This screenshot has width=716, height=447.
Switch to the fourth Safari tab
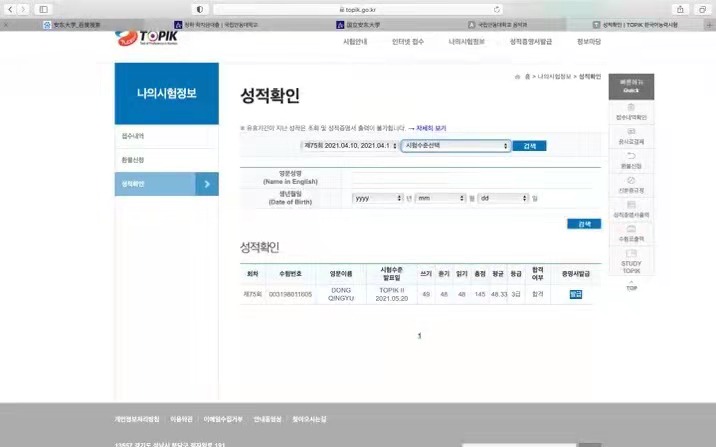click(498, 25)
